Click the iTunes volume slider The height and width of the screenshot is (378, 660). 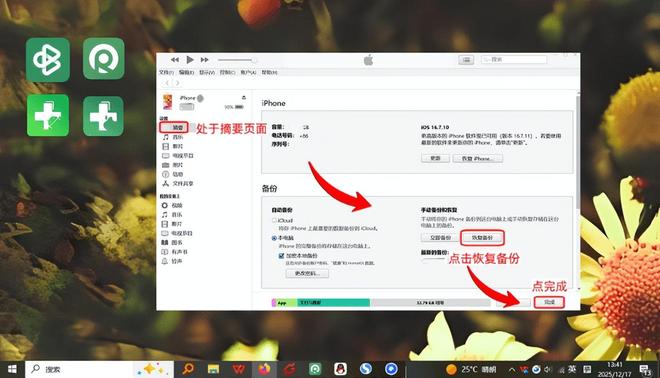click(x=237, y=60)
